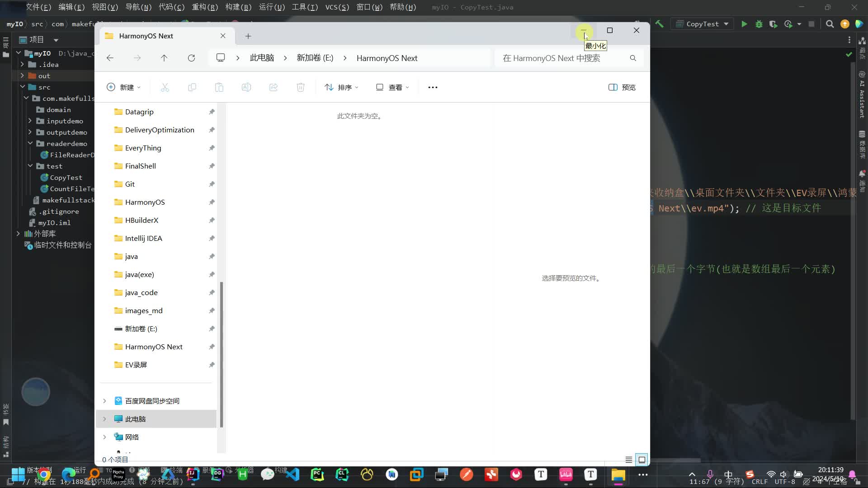
Task: Open the New item button
Action: 123,87
